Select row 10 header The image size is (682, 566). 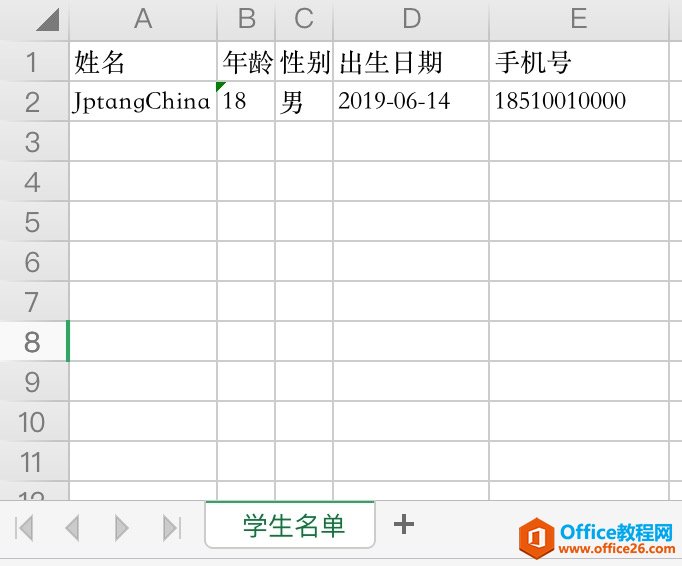(34, 422)
